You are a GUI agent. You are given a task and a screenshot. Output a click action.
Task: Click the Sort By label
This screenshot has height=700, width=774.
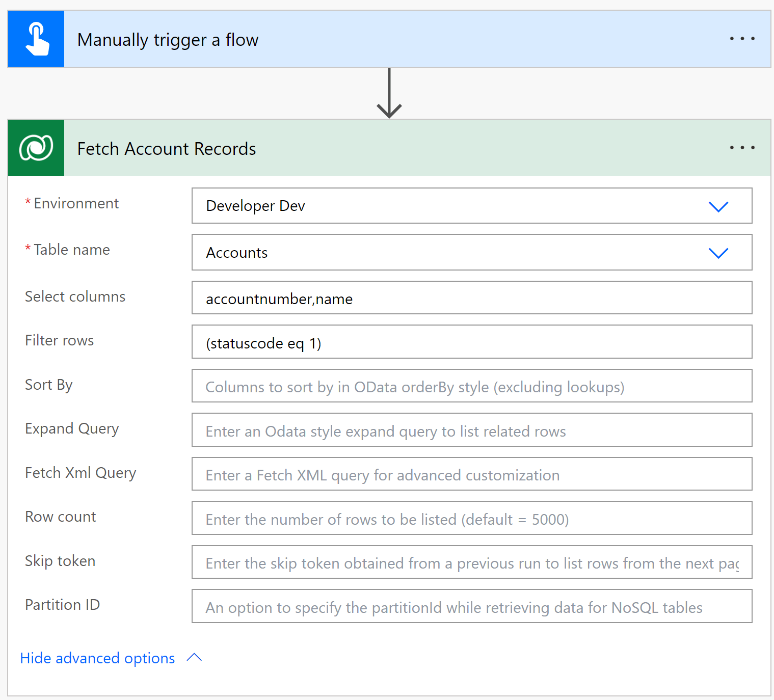tap(49, 385)
